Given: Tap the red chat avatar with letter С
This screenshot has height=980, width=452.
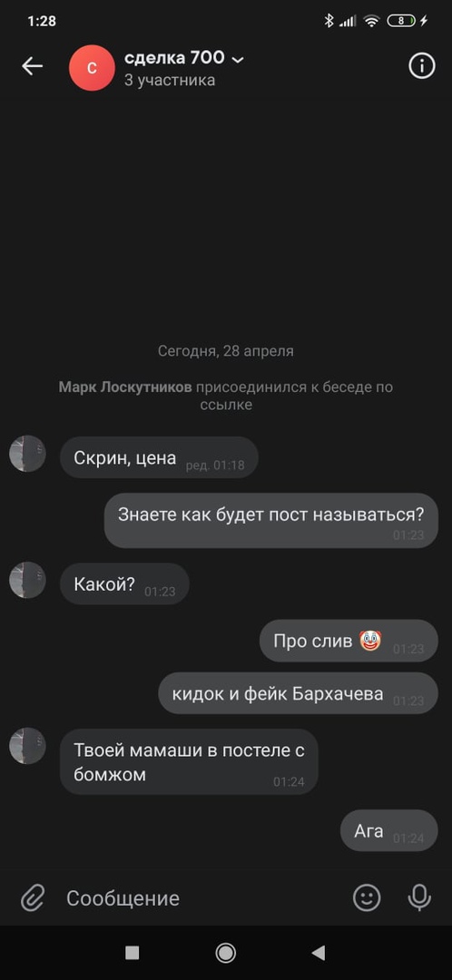Looking at the screenshot, I should 92,68.
